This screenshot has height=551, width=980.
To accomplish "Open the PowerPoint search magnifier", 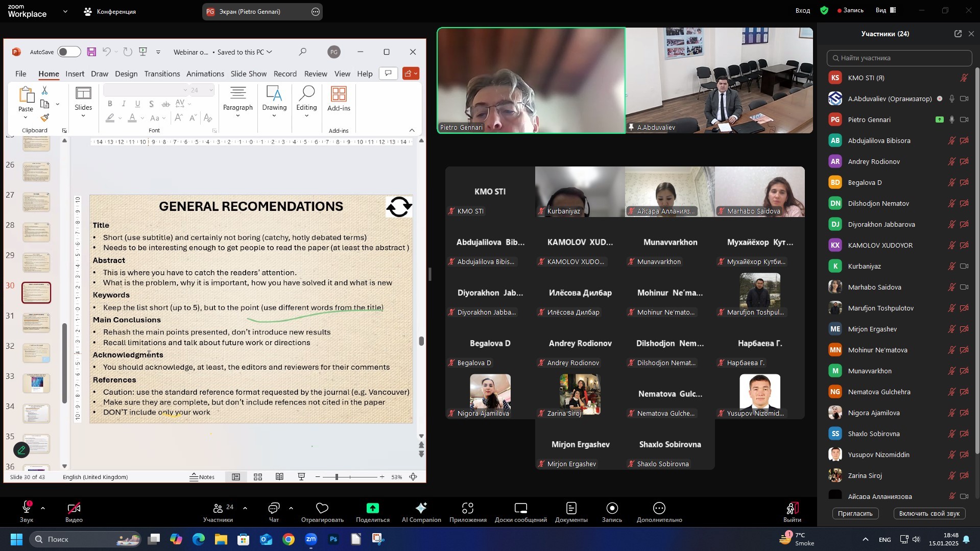I will [303, 52].
